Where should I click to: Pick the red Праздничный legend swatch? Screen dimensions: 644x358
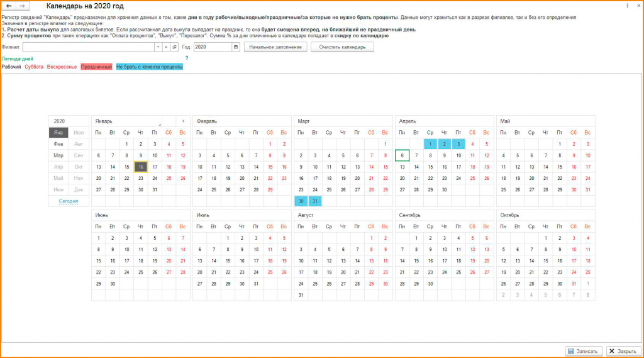coord(96,67)
